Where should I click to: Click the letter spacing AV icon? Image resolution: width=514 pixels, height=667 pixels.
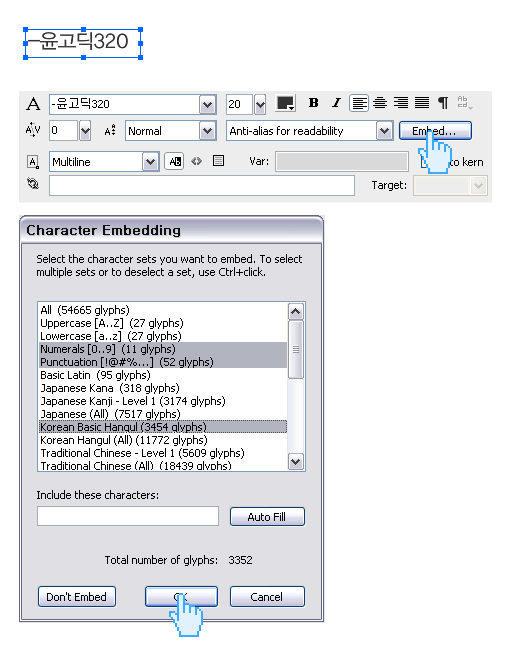(x=33, y=130)
